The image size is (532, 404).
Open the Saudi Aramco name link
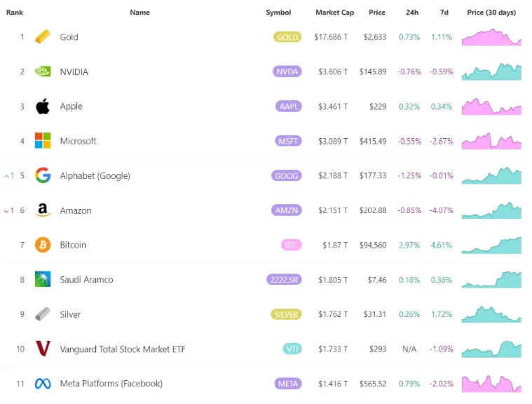86,279
